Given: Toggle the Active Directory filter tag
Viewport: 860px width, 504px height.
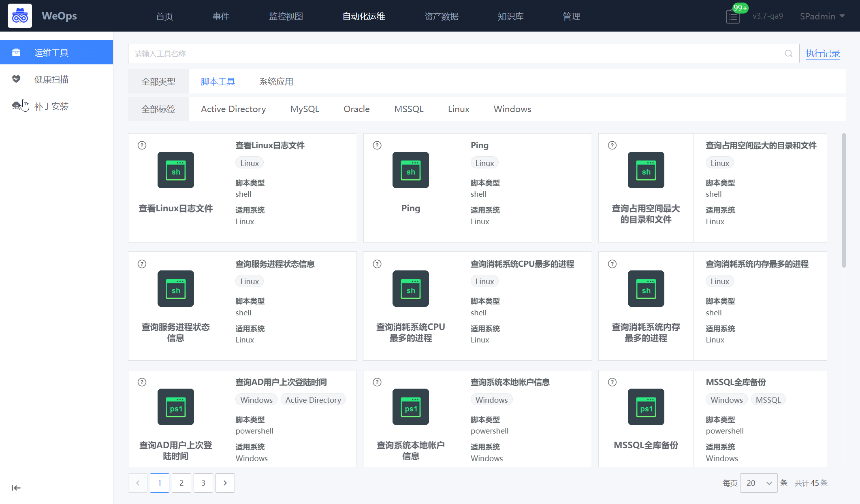Looking at the screenshot, I should (233, 109).
